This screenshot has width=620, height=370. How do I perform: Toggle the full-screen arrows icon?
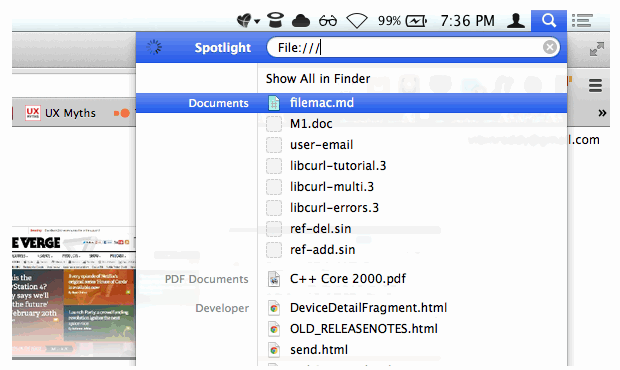(597, 49)
